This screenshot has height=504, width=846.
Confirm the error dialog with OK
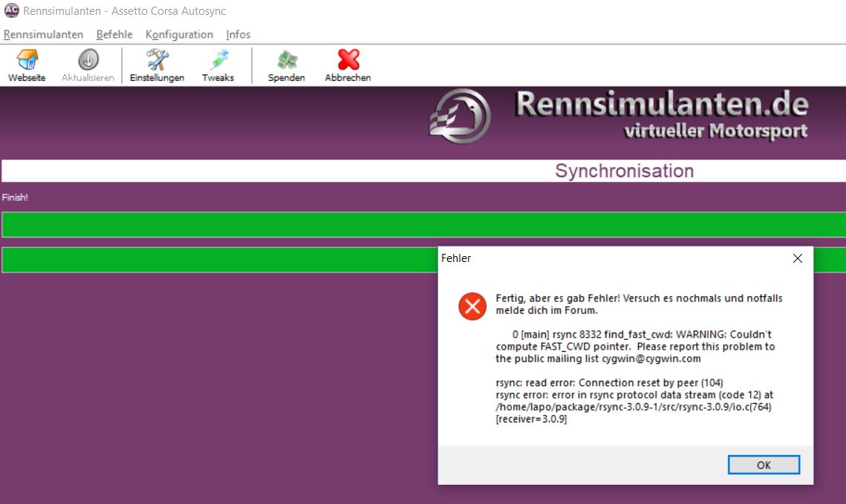(764, 465)
